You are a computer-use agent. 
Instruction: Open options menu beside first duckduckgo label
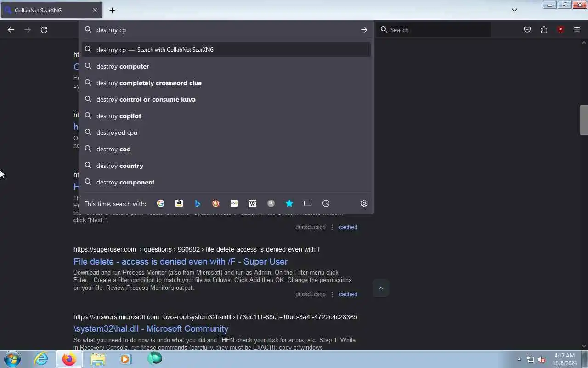(332, 227)
